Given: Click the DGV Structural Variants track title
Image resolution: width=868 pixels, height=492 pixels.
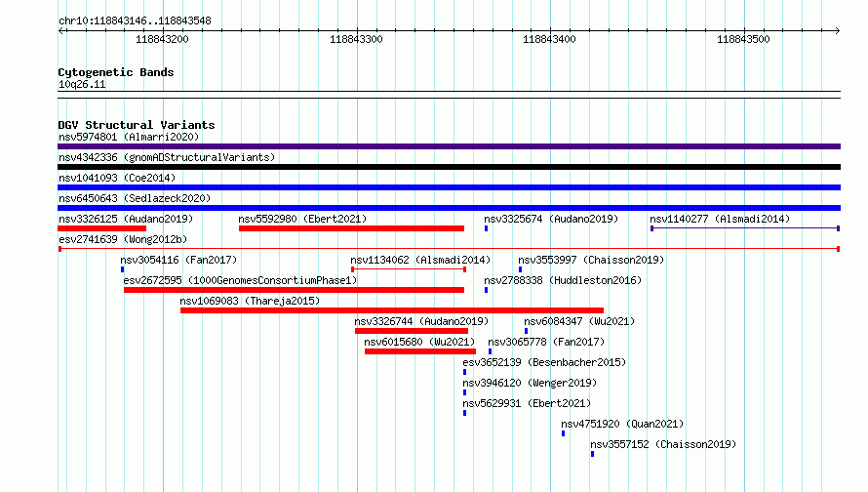Looking at the screenshot, I should point(137,125).
